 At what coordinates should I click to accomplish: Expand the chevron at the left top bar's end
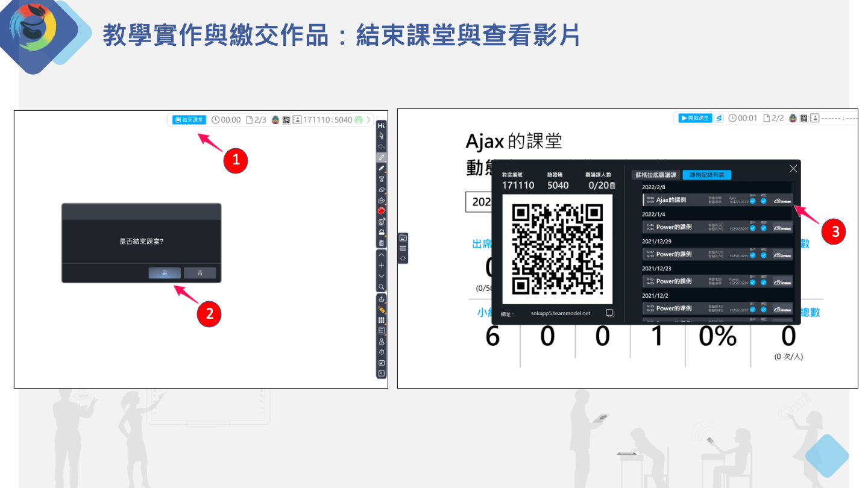click(368, 120)
